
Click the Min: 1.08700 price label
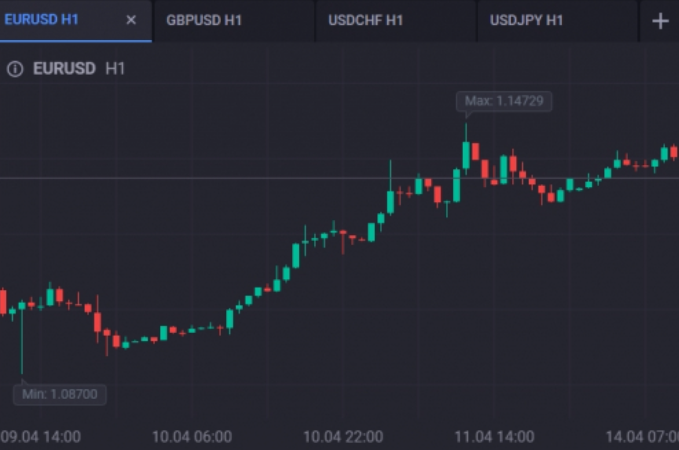[60, 394]
